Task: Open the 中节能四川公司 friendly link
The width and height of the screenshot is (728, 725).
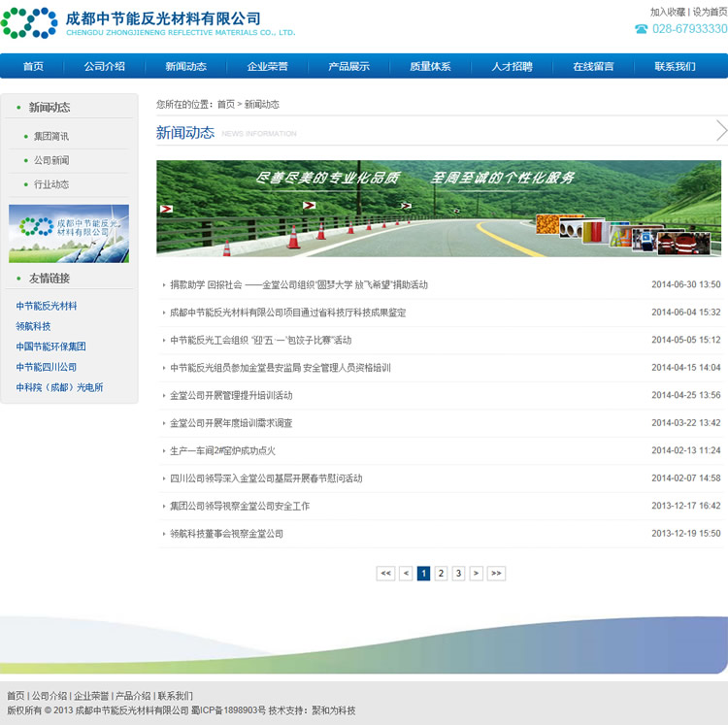Action: coord(46,367)
